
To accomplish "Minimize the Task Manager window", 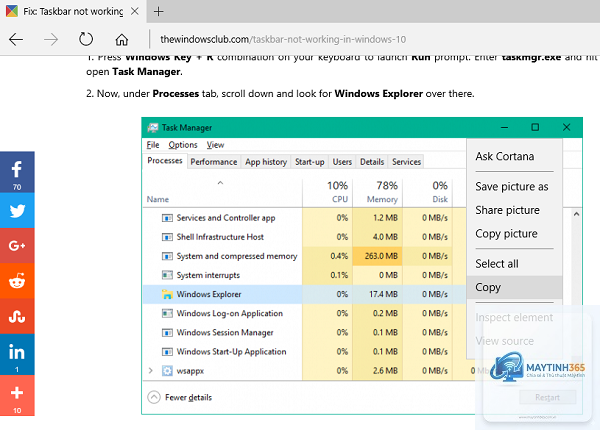I will [x=504, y=127].
